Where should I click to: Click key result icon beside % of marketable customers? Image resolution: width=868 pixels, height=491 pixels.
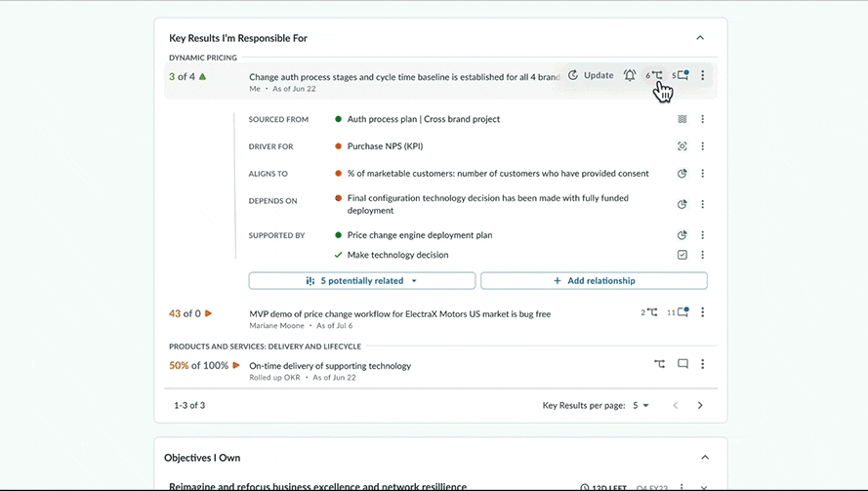click(x=682, y=173)
